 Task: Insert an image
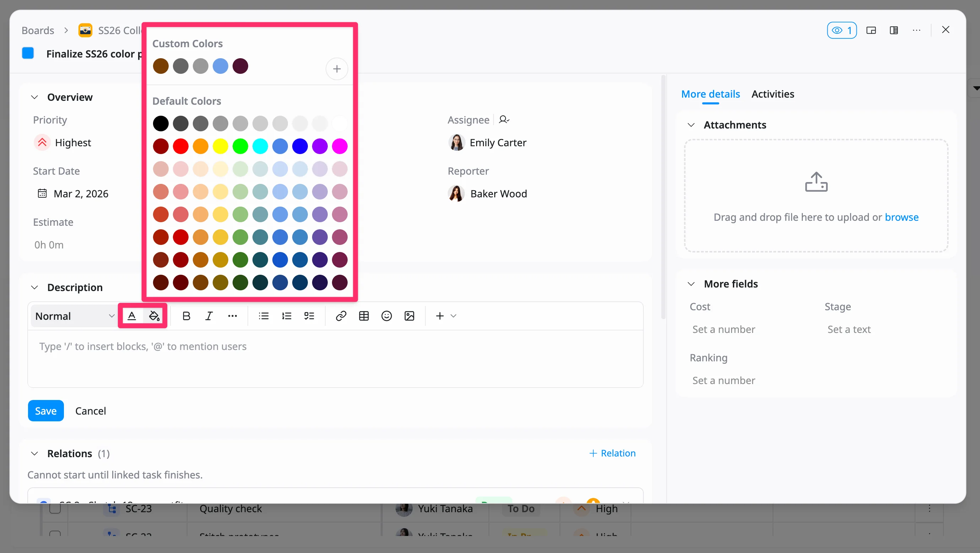tap(409, 316)
